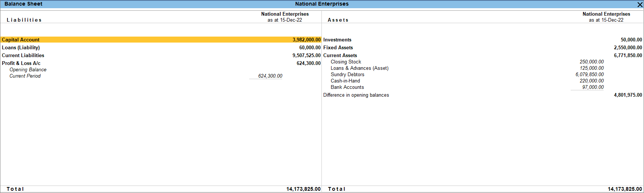The image size is (644, 193).
Task: Click the Investments amount 50,000.00
Action: [x=631, y=40]
